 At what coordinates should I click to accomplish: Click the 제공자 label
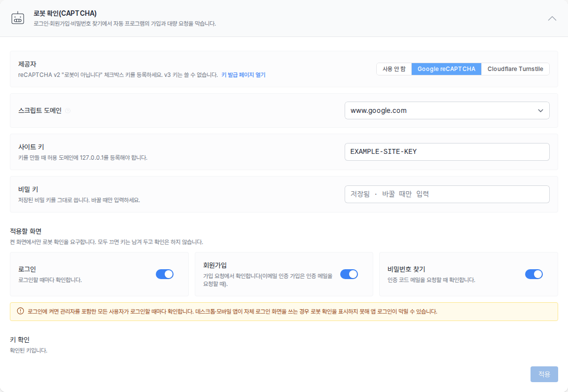click(27, 64)
